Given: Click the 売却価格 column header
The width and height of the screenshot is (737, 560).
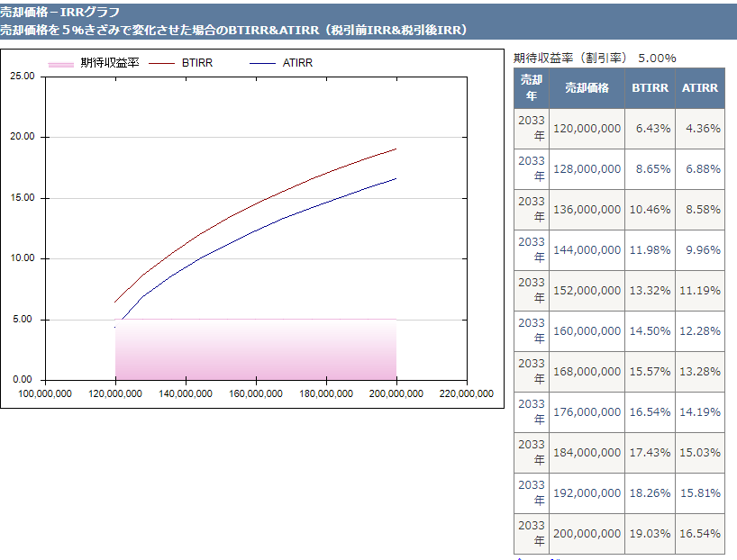Looking at the screenshot, I should pyautogui.click(x=587, y=88).
